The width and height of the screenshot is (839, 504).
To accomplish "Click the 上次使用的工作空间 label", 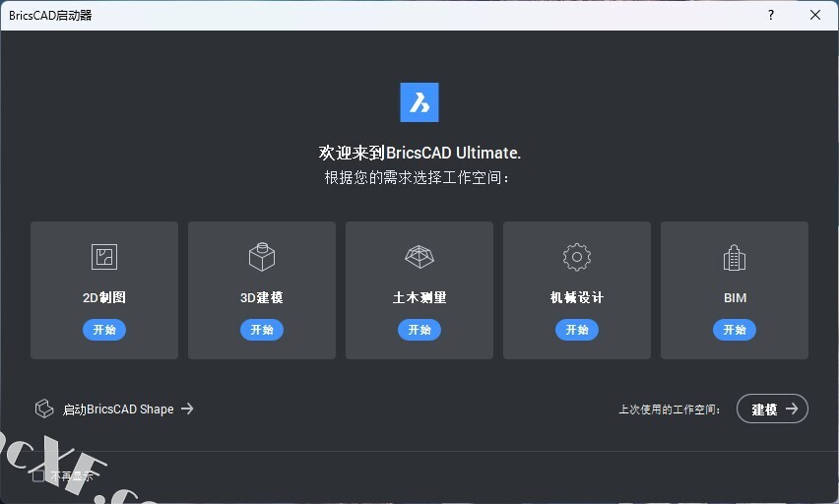I will point(670,409).
